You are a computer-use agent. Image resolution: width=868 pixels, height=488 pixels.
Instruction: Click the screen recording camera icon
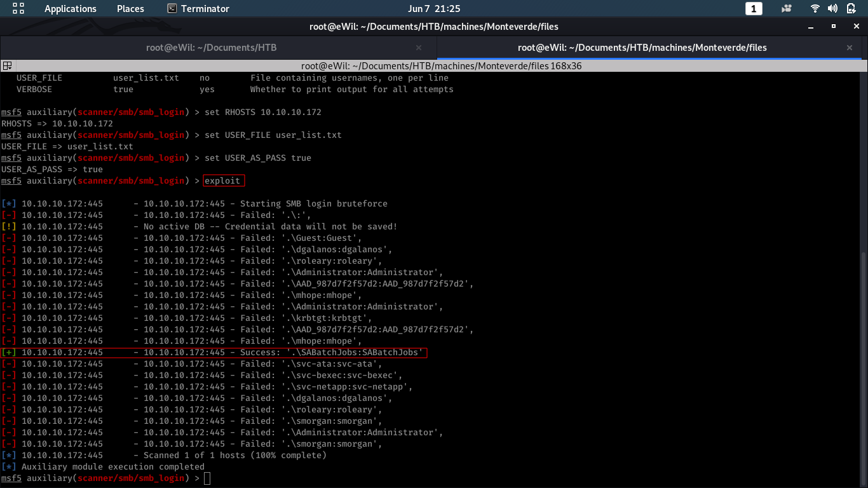pyautogui.click(x=787, y=8)
